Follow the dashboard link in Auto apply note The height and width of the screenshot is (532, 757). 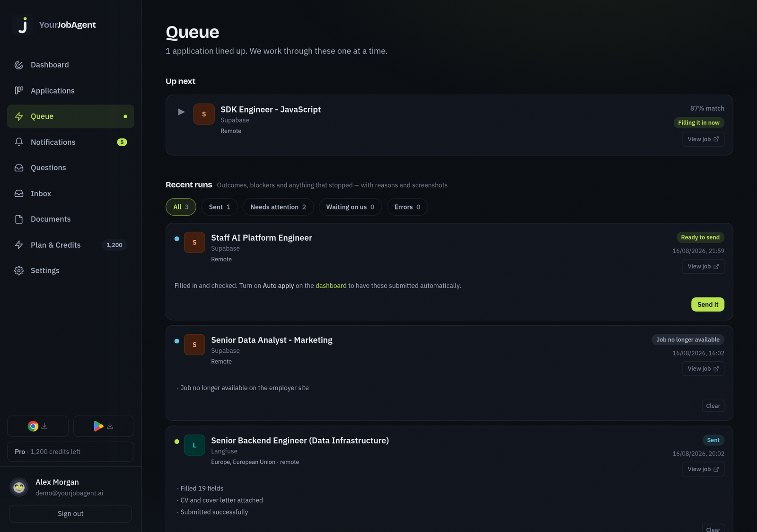click(x=331, y=286)
